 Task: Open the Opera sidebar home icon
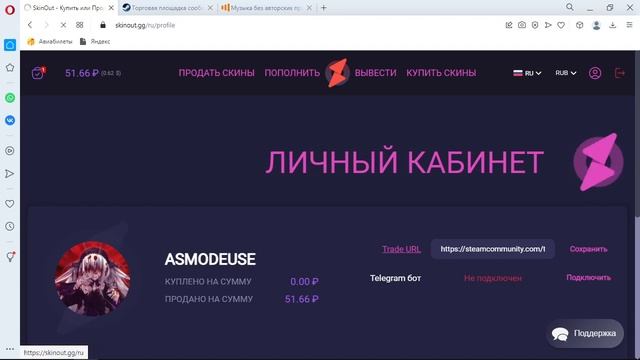[10, 45]
